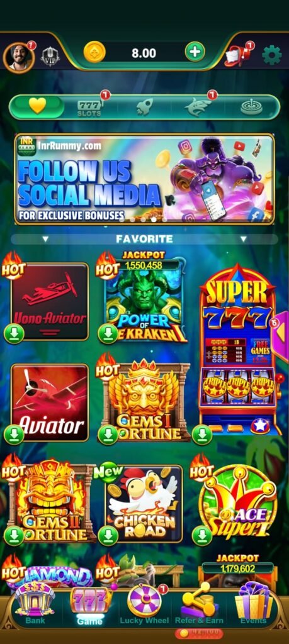Go to Refer & Earn

tap(200, 606)
